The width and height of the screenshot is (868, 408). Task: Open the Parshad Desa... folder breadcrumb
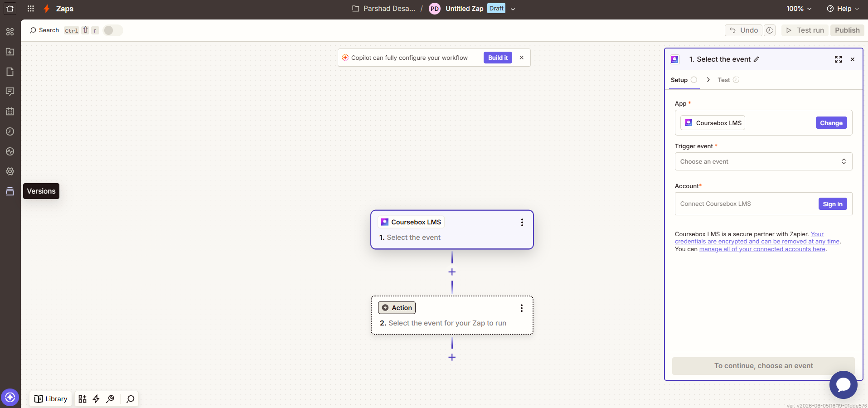pyautogui.click(x=383, y=9)
